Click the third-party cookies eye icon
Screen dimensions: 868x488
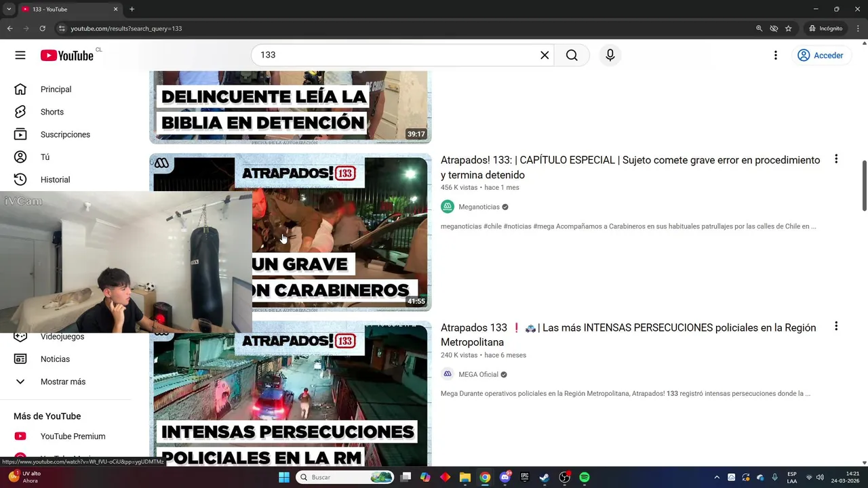pos(774,28)
